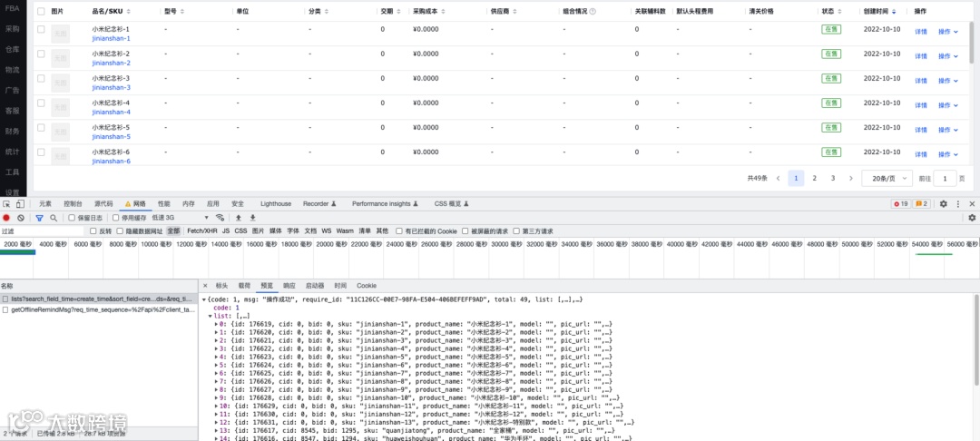This screenshot has height=441, width=980.
Task: Activate the inspect element picker icon
Action: [6, 203]
